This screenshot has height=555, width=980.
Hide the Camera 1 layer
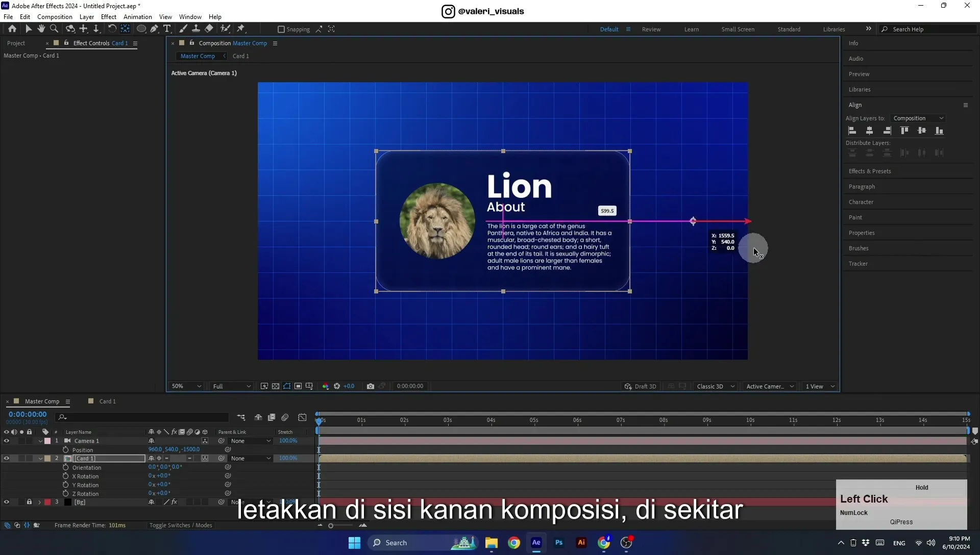(7, 441)
